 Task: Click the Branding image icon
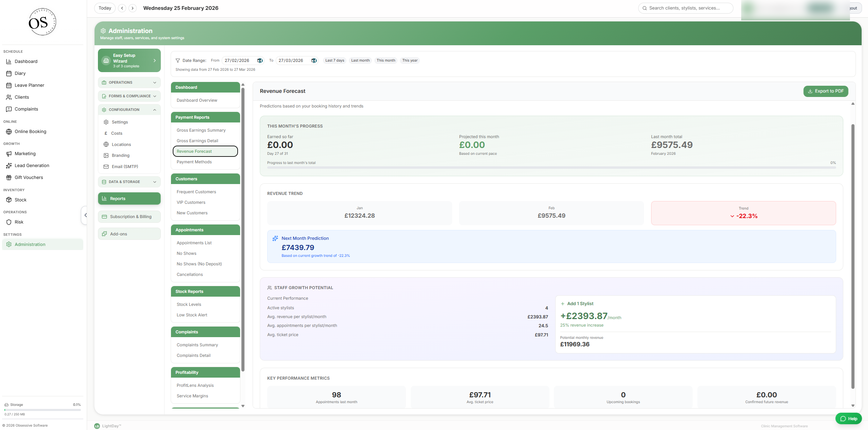pyautogui.click(x=106, y=155)
